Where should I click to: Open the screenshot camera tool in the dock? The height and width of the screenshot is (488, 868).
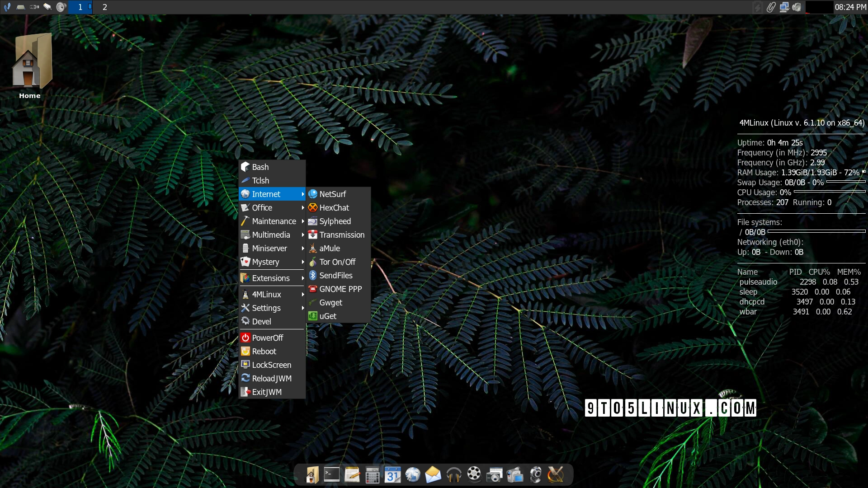494,475
